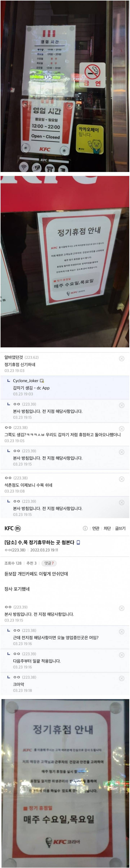Viewport: 130px width, 868px height.
Task: Open the 연관 related galleries link
Action: (96, 528)
